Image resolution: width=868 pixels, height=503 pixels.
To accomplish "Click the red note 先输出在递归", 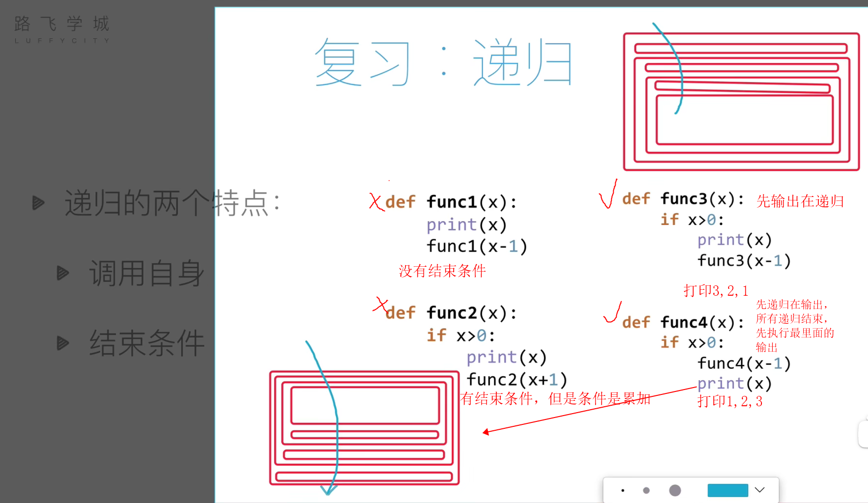I will (800, 201).
